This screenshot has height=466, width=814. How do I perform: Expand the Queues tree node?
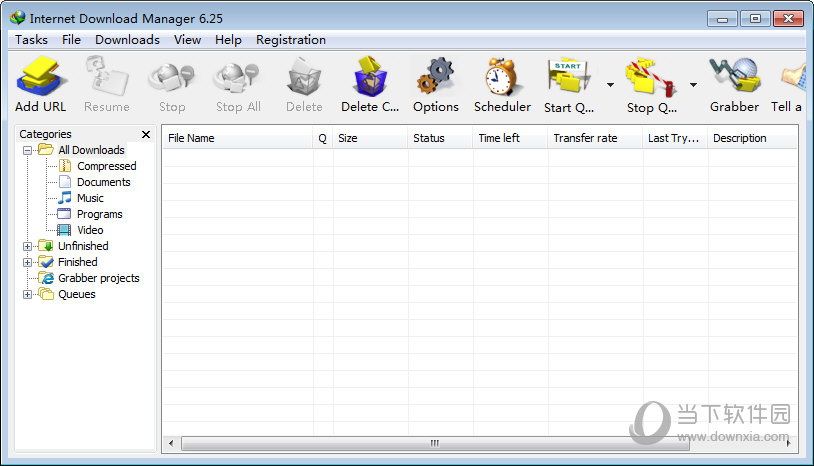click(28, 294)
